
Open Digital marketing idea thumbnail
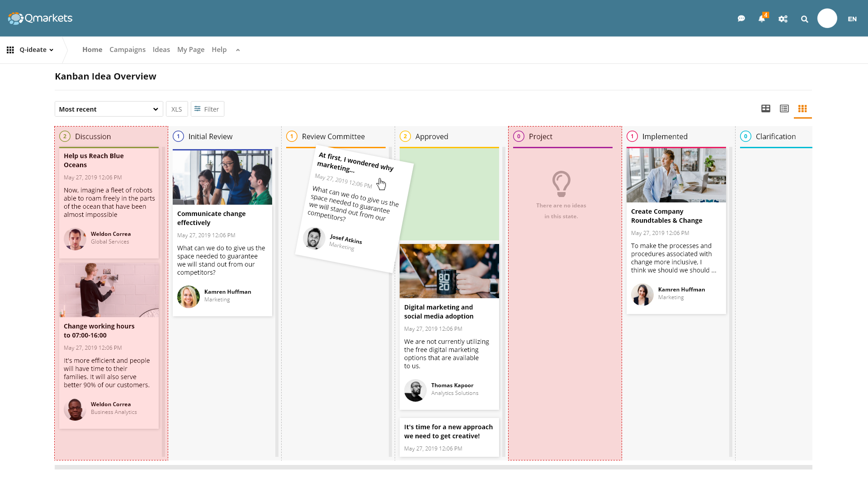[449, 271]
